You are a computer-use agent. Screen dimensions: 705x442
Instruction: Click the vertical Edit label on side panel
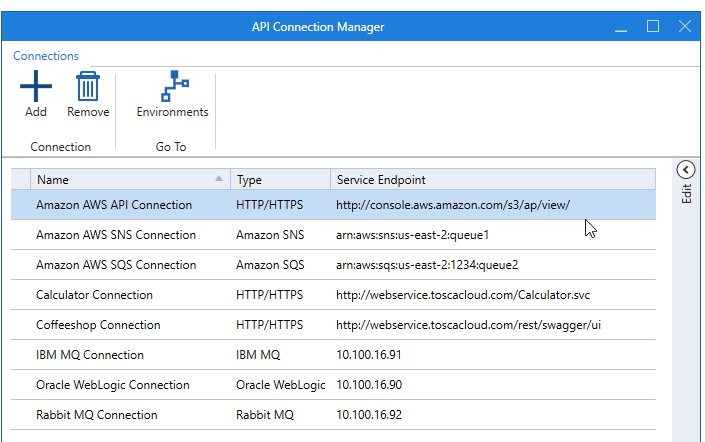click(x=686, y=194)
